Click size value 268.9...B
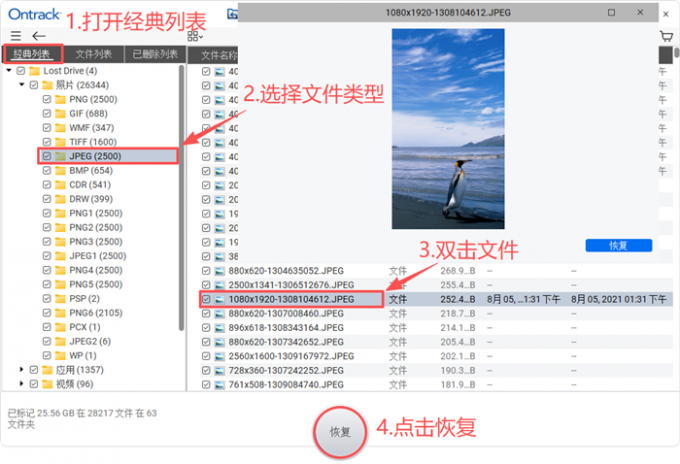680x464 pixels. (x=458, y=271)
